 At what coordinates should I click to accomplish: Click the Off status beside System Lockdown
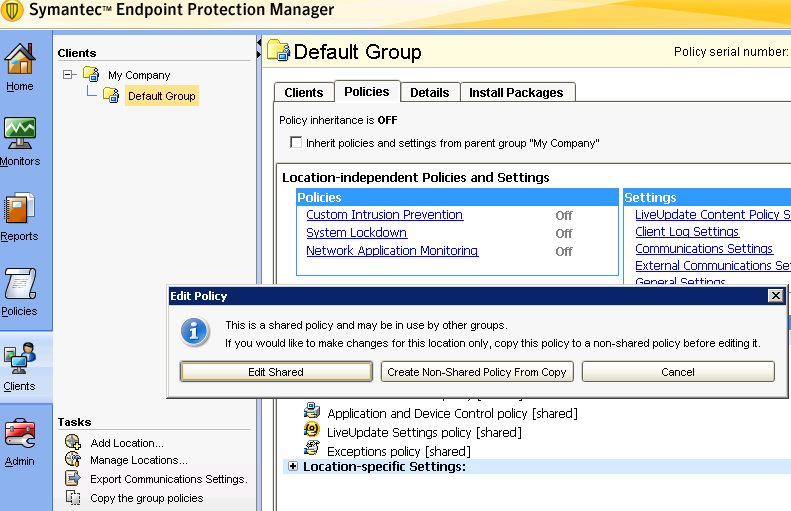[x=563, y=234]
